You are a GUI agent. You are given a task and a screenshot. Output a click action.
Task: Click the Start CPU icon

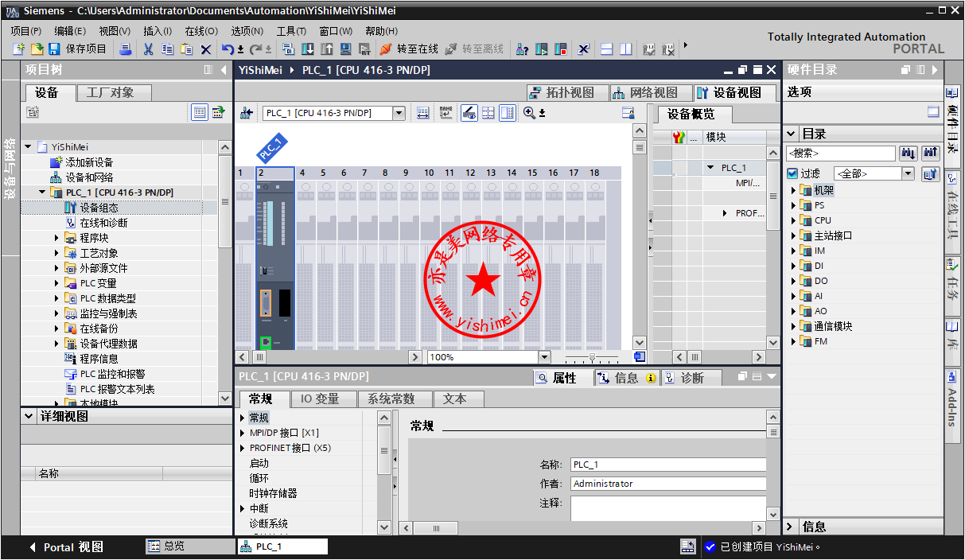click(542, 49)
